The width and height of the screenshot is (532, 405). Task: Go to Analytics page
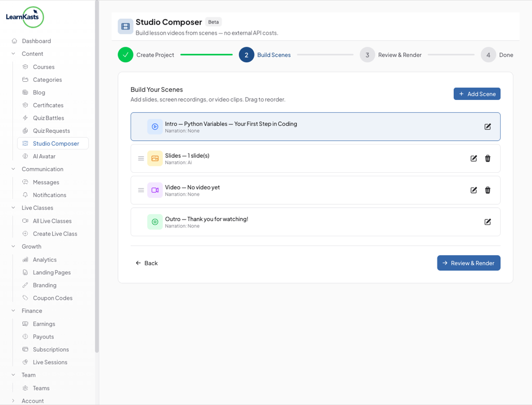point(44,260)
